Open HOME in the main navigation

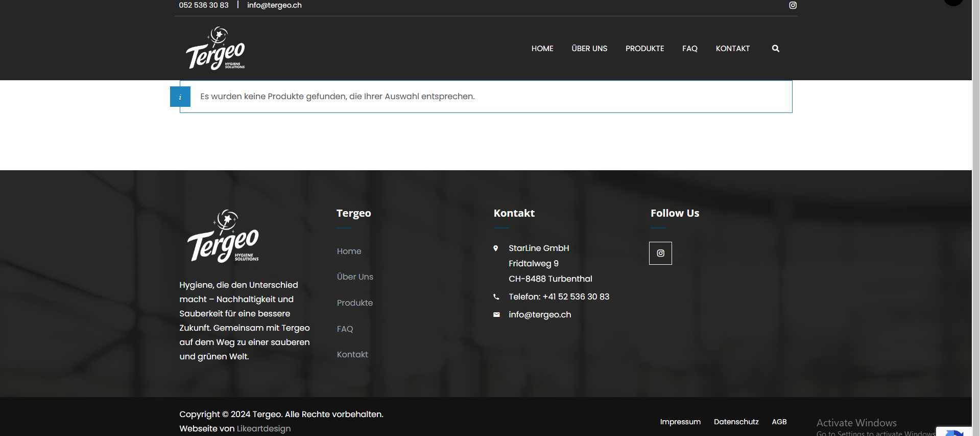click(542, 49)
